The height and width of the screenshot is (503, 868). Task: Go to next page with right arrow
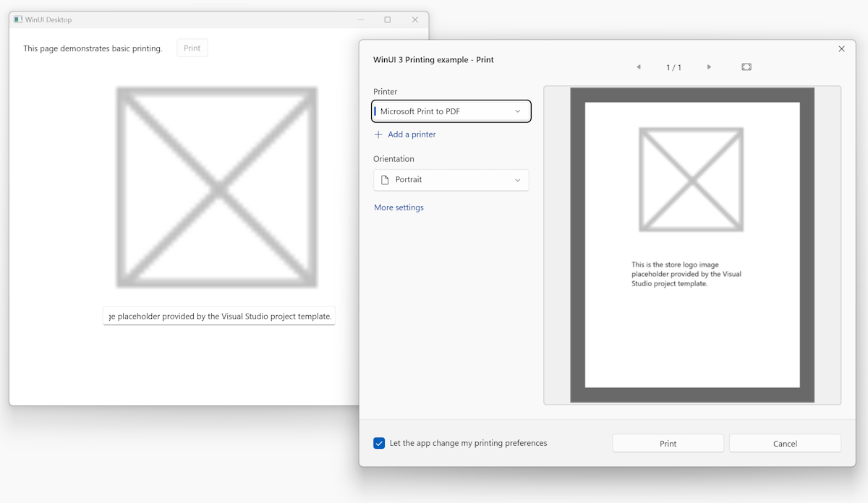(709, 66)
